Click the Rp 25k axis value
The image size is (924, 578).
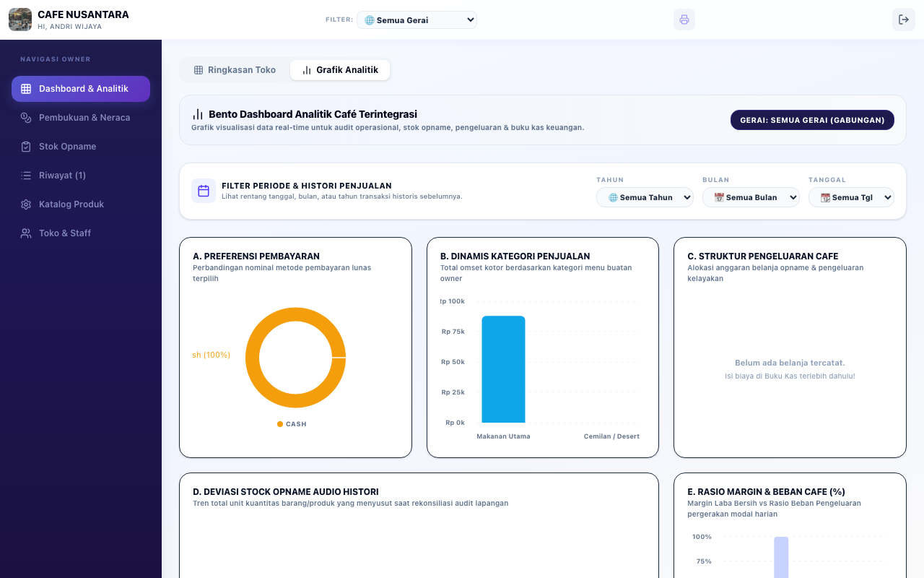click(x=453, y=392)
